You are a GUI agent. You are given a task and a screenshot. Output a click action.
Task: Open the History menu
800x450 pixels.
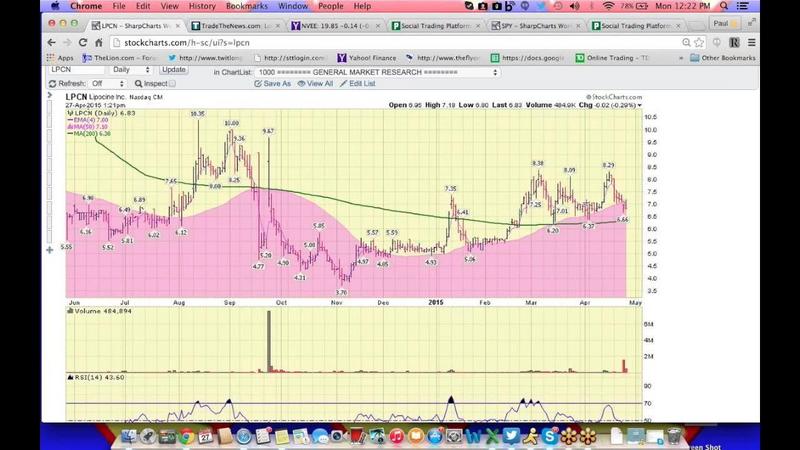[x=202, y=6]
